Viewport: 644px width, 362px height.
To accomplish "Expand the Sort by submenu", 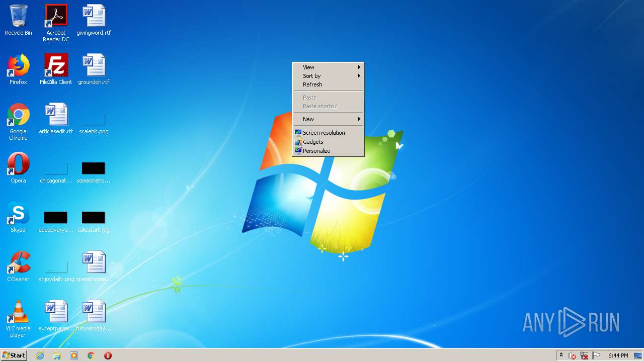I will pos(328,76).
